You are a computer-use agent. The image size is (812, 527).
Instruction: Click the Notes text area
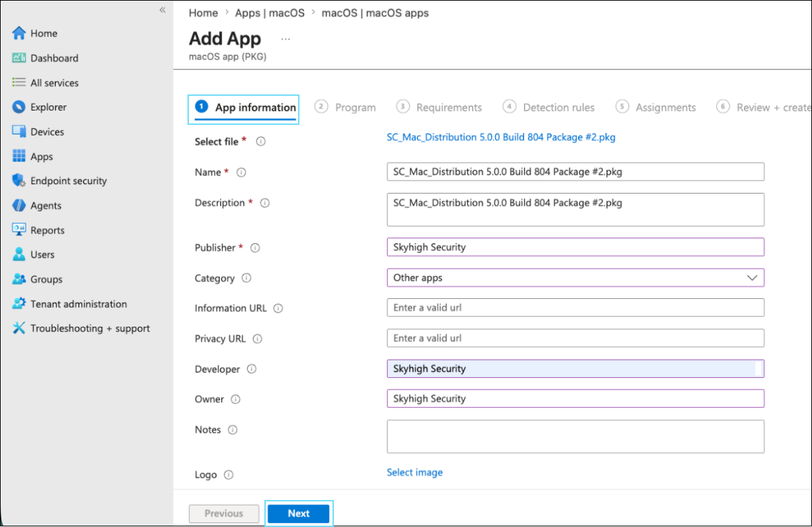(x=575, y=437)
